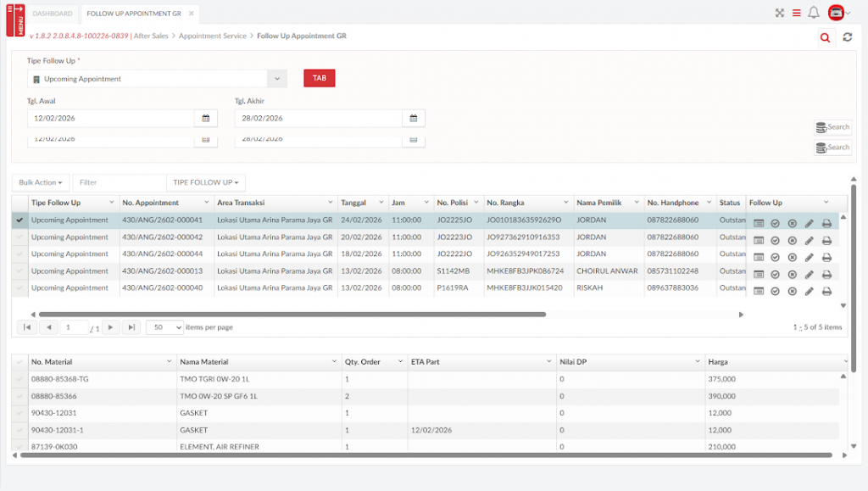
Task: Check the box for material 08880-85368-TG
Action: click(x=19, y=379)
